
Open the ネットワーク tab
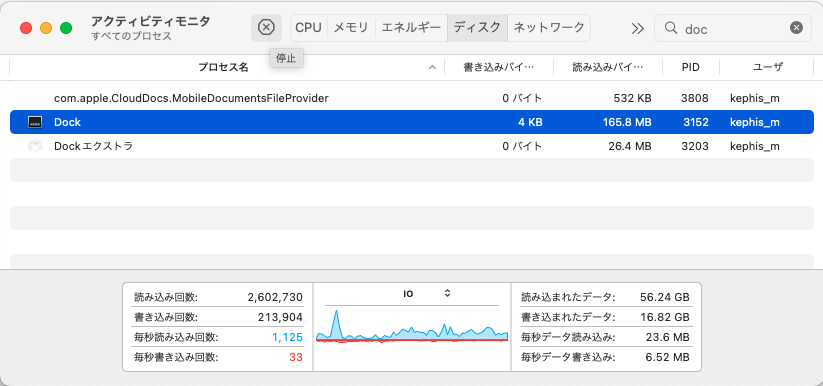pyautogui.click(x=549, y=27)
